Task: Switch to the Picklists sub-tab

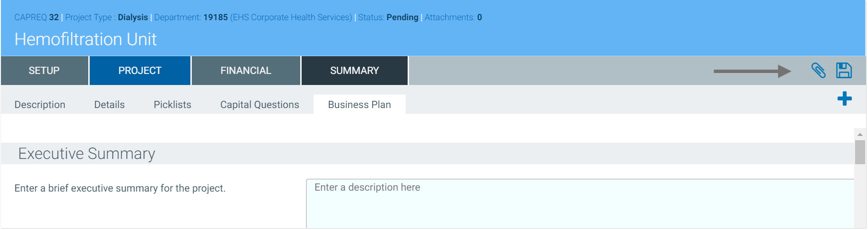Action: pos(172,105)
